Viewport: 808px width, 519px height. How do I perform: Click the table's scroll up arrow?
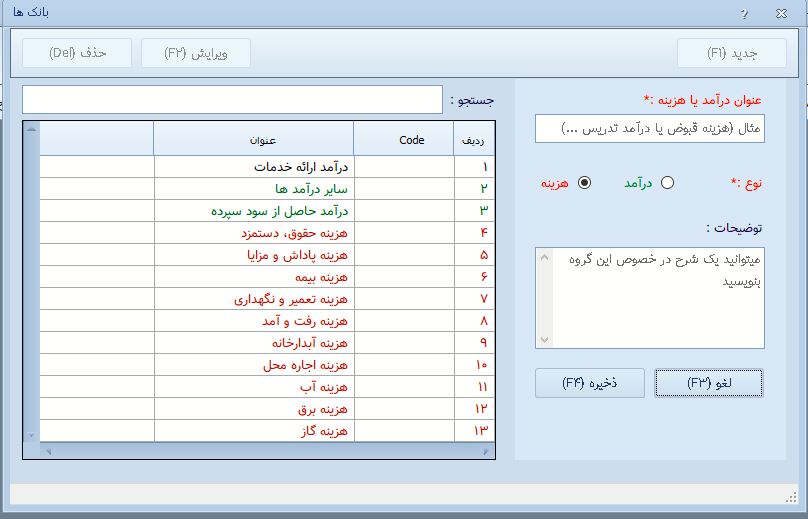pos(31,130)
